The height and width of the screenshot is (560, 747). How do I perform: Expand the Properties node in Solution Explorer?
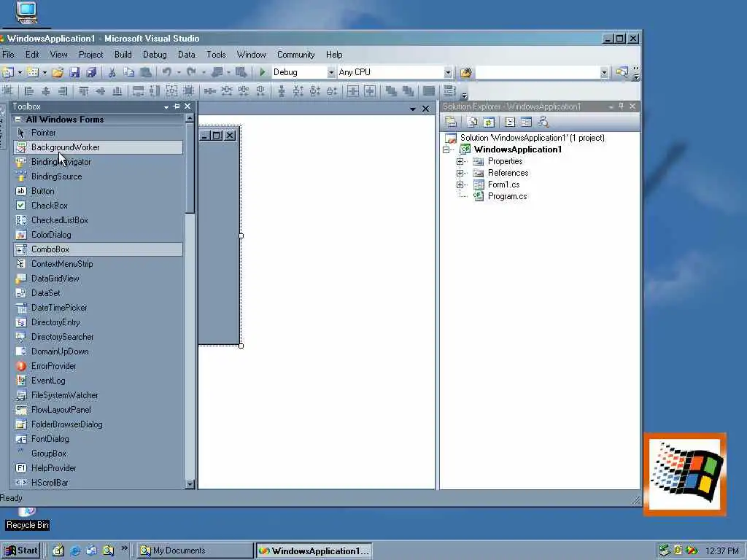pyautogui.click(x=460, y=161)
